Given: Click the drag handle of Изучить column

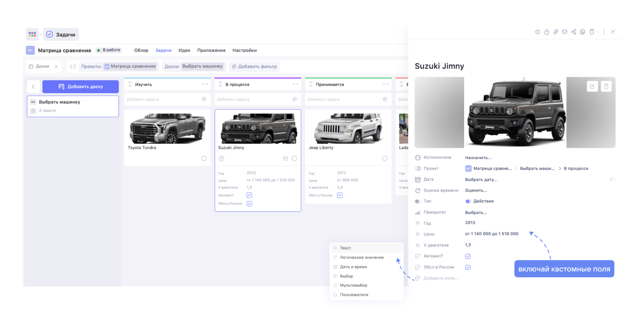Looking at the screenshot, I should [x=130, y=84].
